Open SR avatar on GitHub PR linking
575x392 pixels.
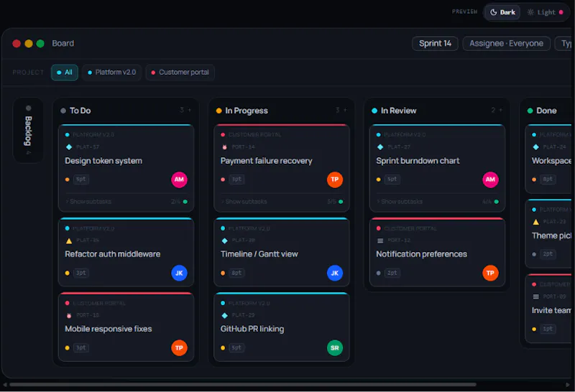[335, 347]
